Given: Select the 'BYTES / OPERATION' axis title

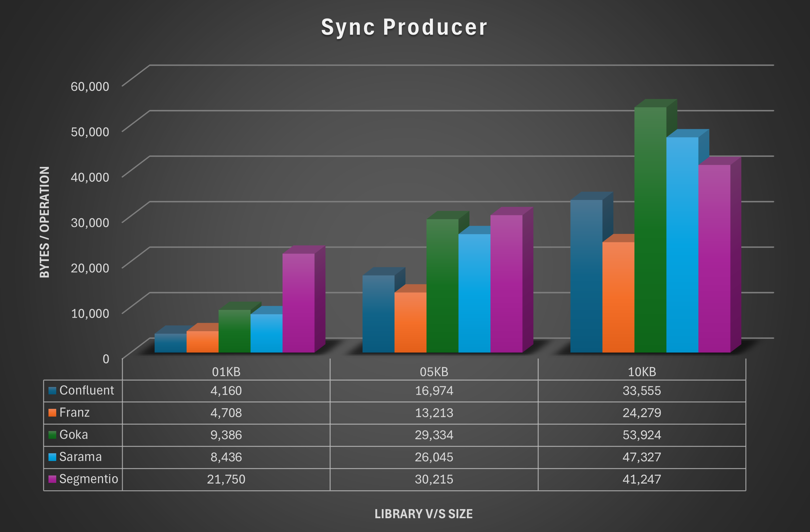Looking at the screenshot, I should [44, 222].
